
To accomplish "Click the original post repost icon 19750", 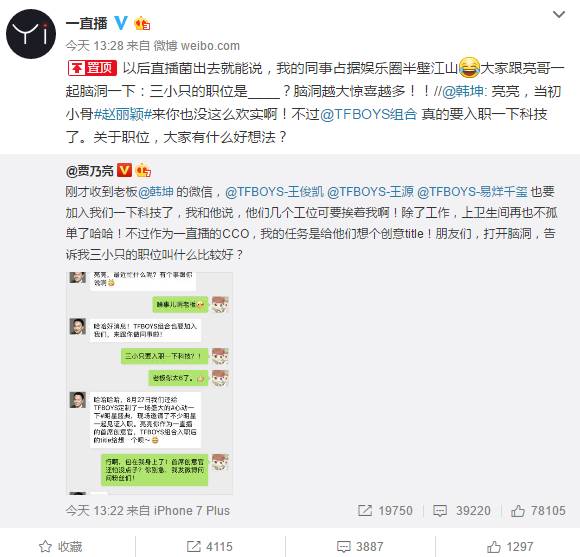I will tap(385, 511).
